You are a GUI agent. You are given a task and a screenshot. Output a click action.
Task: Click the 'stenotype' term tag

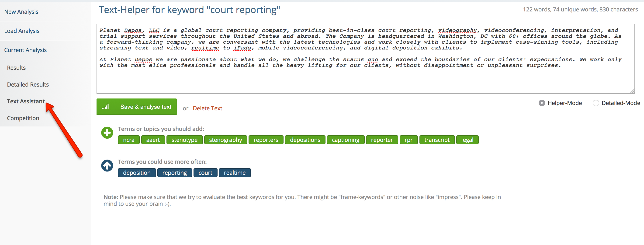(x=184, y=140)
